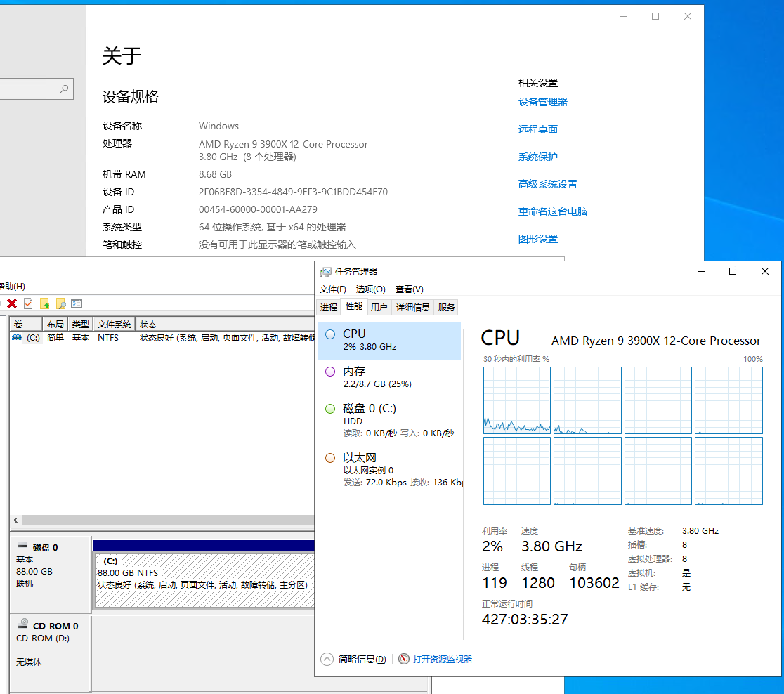Image resolution: width=784 pixels, height=694 pixels.
Task: Click the C: volume drive icon in the volume list
Action: 17,337
